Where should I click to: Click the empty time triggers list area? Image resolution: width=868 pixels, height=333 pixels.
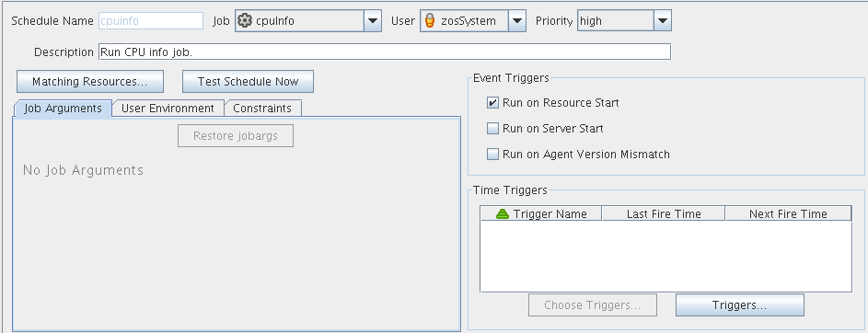pyautogui.click(x=665, y=256)
